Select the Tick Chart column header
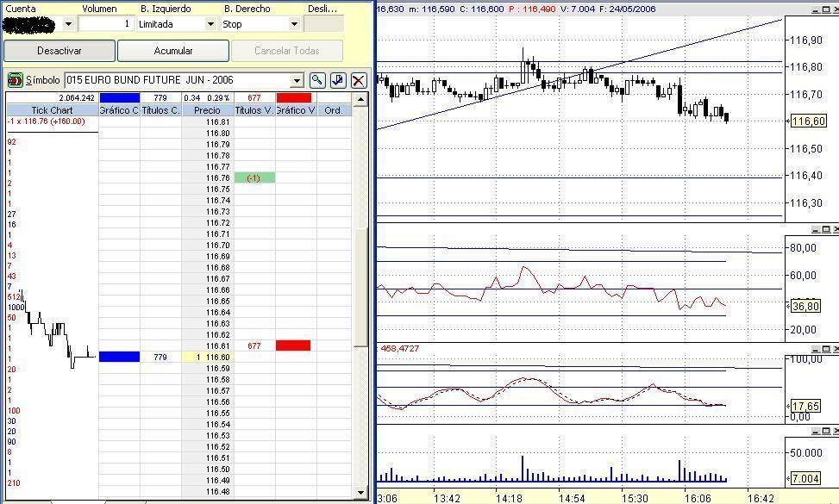 coord(52,110)
